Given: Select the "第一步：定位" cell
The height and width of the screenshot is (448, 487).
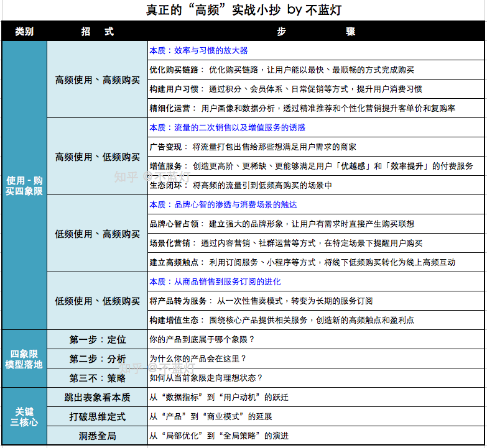Looking at the screenshot, I should [x=97, y=339].
